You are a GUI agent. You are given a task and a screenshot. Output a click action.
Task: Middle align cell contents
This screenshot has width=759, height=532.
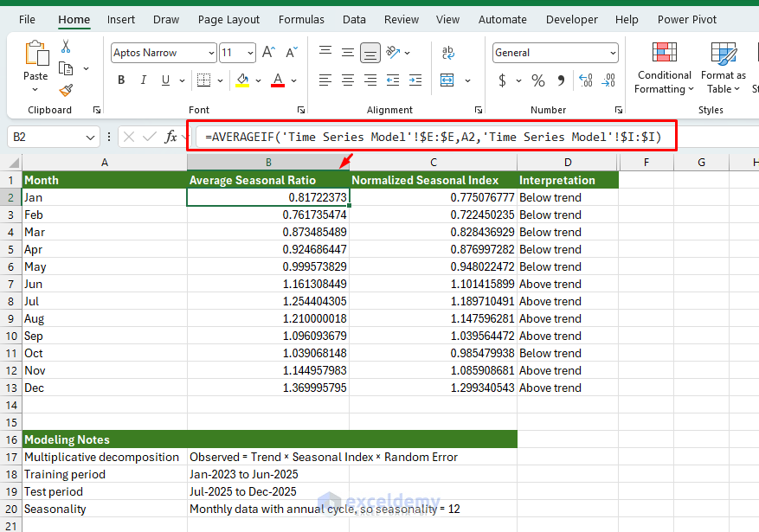coord(348,52)
